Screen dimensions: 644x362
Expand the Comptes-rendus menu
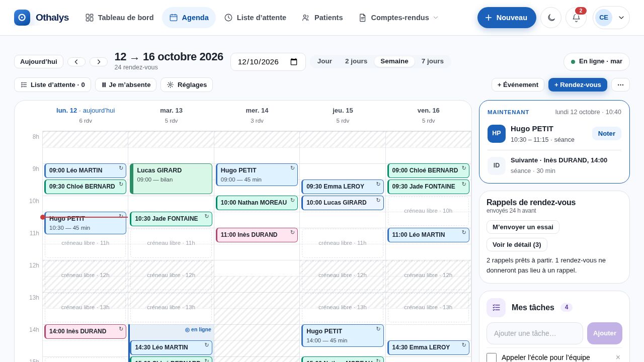pyautogui.click(x=398, y=18)
